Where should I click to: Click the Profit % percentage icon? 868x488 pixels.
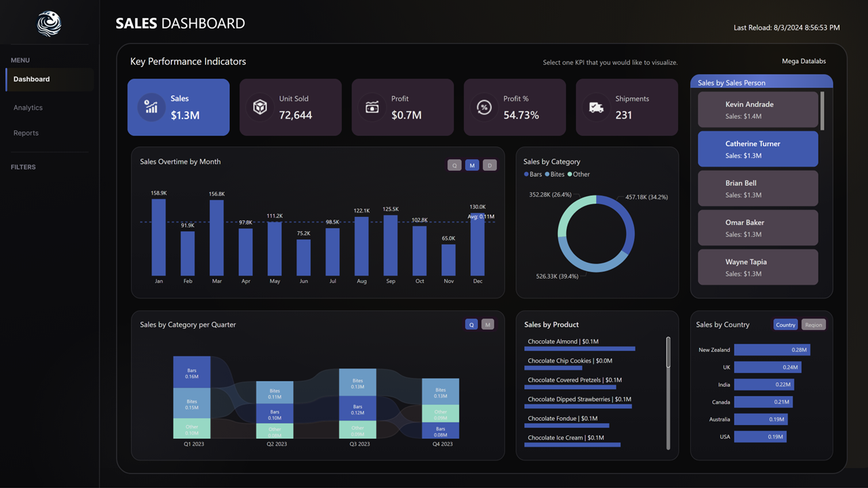point(484,107)
